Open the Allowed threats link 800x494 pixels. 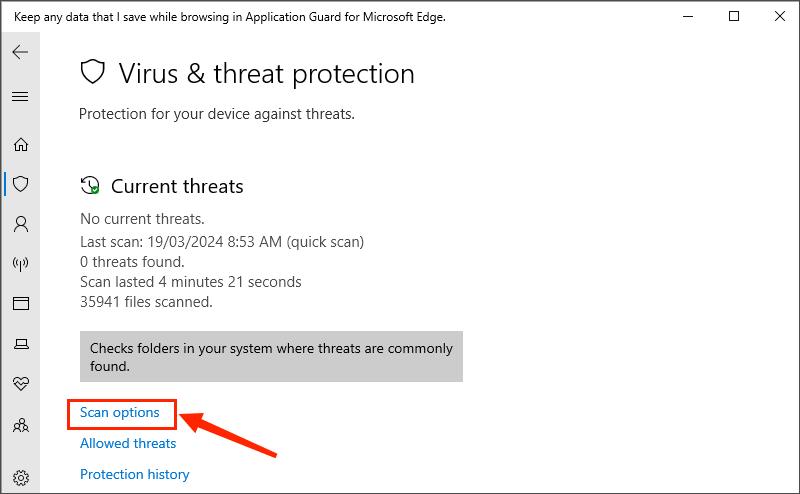[x=128, y=443]
